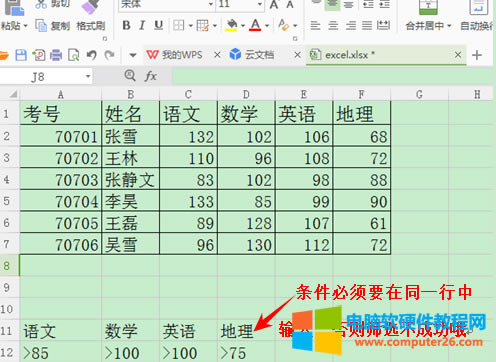Click the clear formatting eraser icon
The image size is (496, 362).
284,25
